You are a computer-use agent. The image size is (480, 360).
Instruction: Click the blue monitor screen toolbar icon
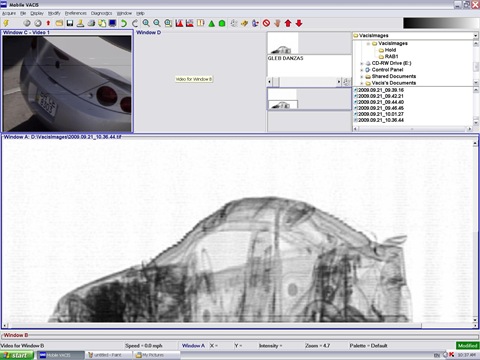pos(113,23)
